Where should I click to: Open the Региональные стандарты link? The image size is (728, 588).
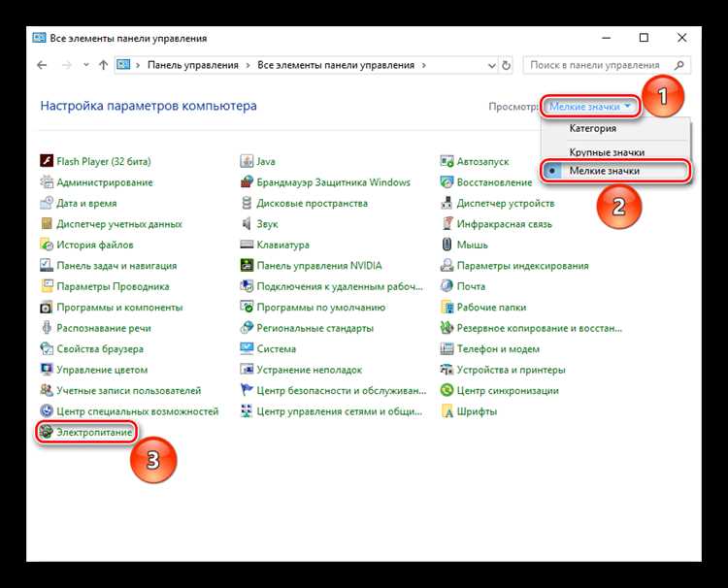(314, 328)
